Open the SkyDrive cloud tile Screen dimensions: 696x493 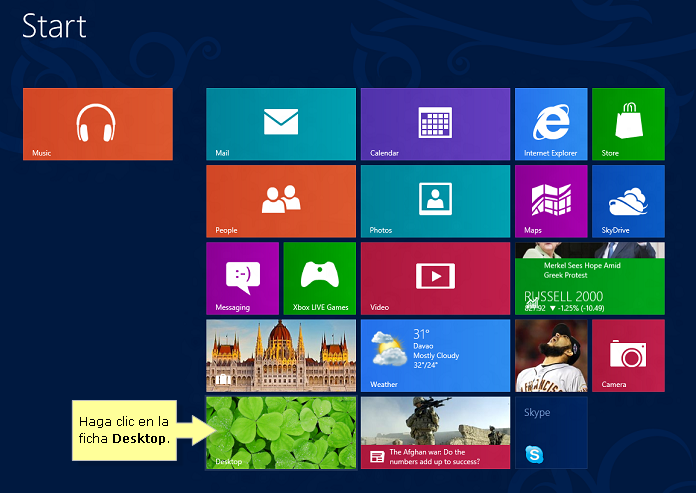coord(629,201)
